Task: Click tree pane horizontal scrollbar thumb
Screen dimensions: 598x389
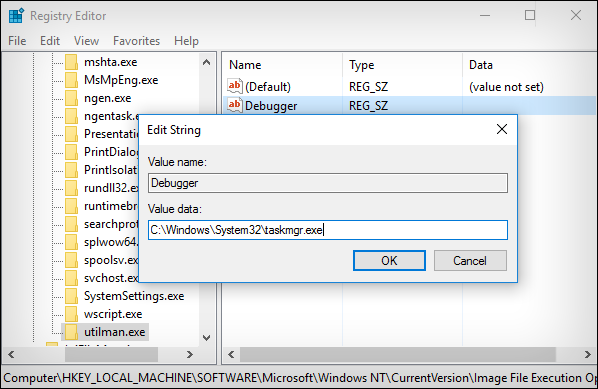Action: [111, 355]
